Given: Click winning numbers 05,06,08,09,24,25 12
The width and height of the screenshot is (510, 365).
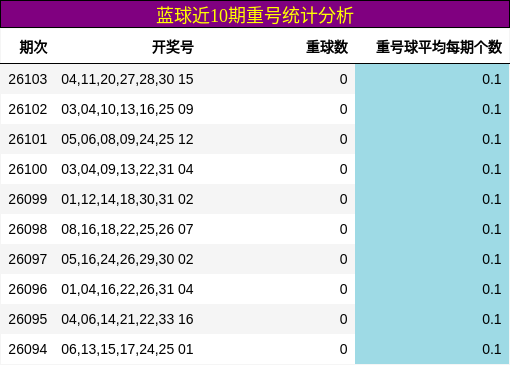Looking at the screenshot, I should tap(127, 139).
